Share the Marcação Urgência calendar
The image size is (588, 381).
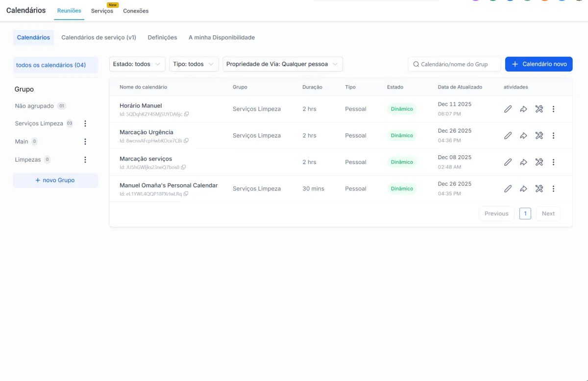[x=523, y=136]
